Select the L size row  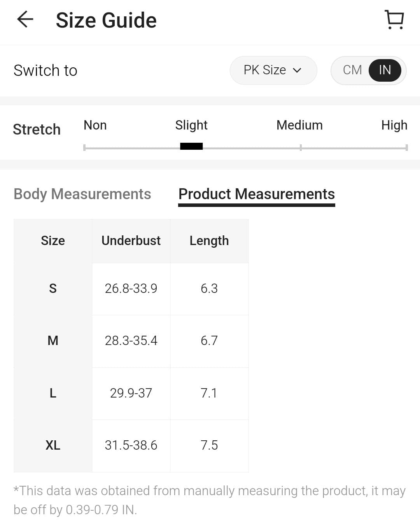coord(53,393)
